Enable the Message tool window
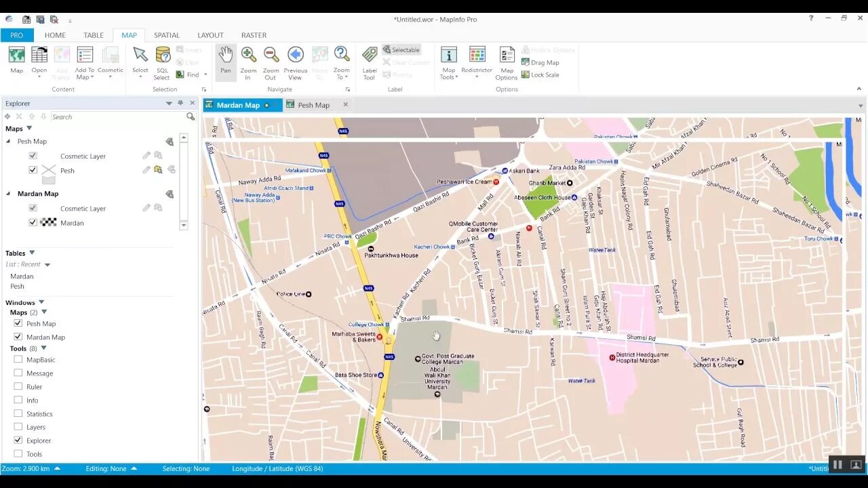Viewport: 868px width, 488px height. point(18,373)
